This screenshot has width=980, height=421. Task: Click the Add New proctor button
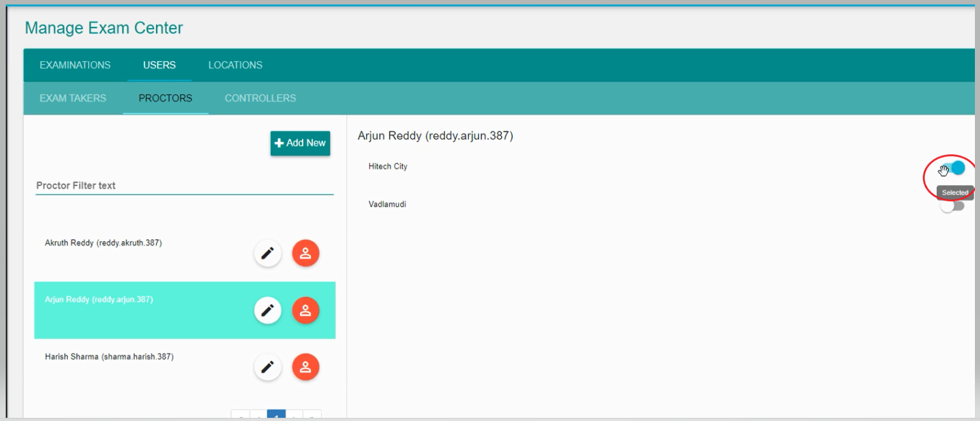point(300,143)
